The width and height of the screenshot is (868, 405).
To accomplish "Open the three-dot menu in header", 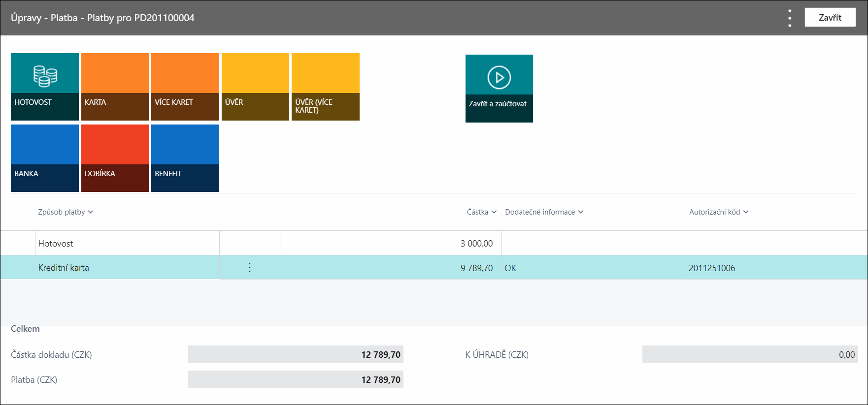I will 790,18.
